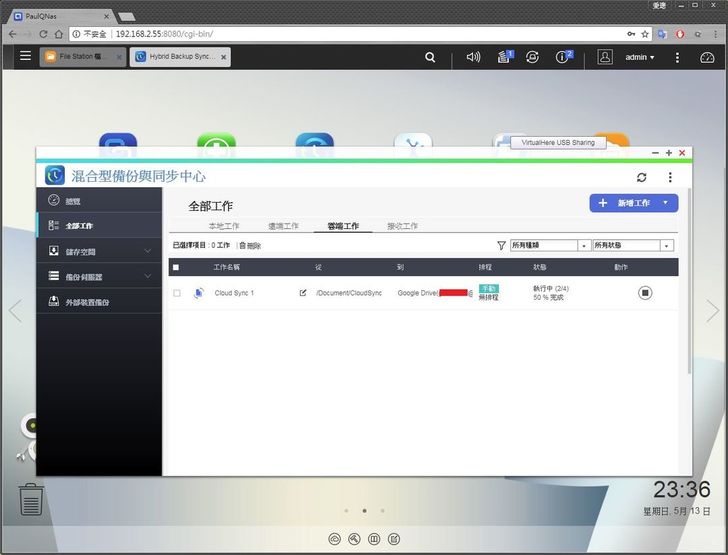Switch to the File Station taskbar tab

tap(82, 57)
